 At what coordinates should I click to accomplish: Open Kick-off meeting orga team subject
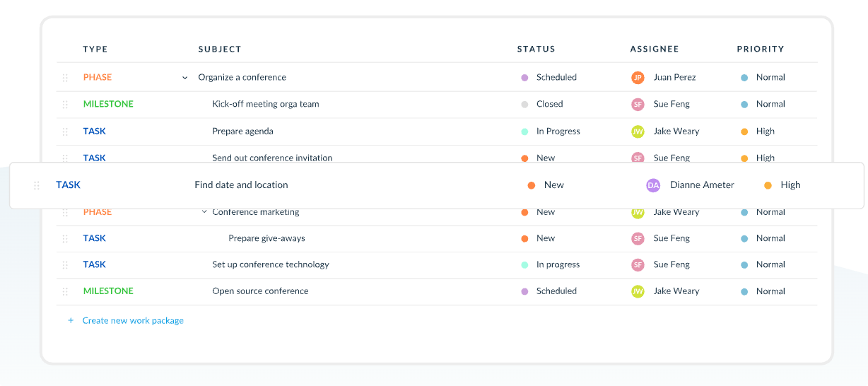tap(266, 104)
